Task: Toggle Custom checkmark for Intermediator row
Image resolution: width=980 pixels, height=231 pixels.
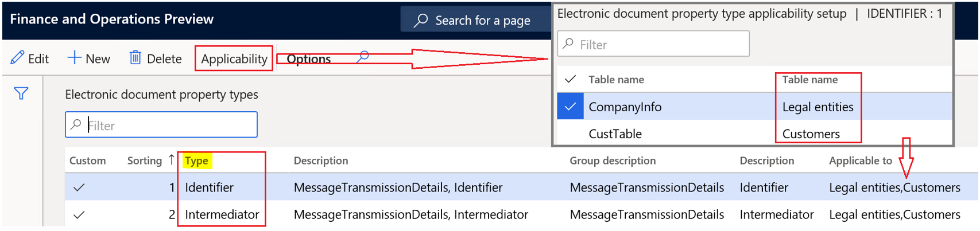Action: (x=79, y=214)
